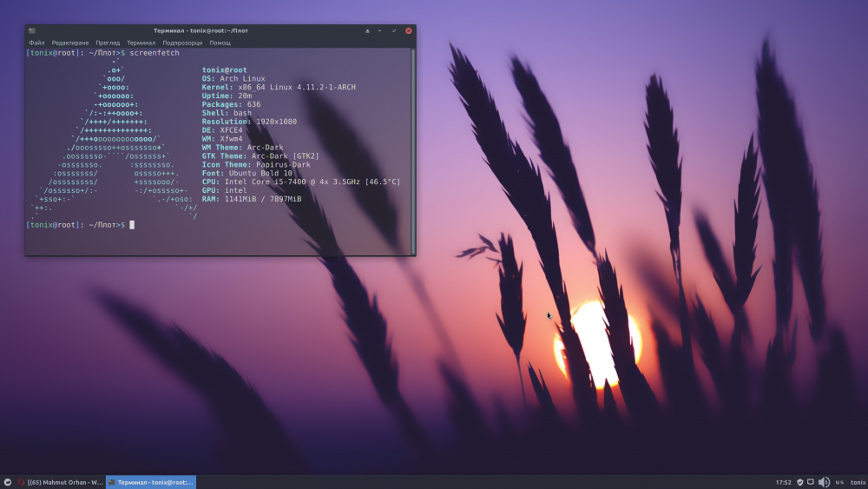Open the volume speaker icon
The image size is (868, 489).
(x=824, y=482)
